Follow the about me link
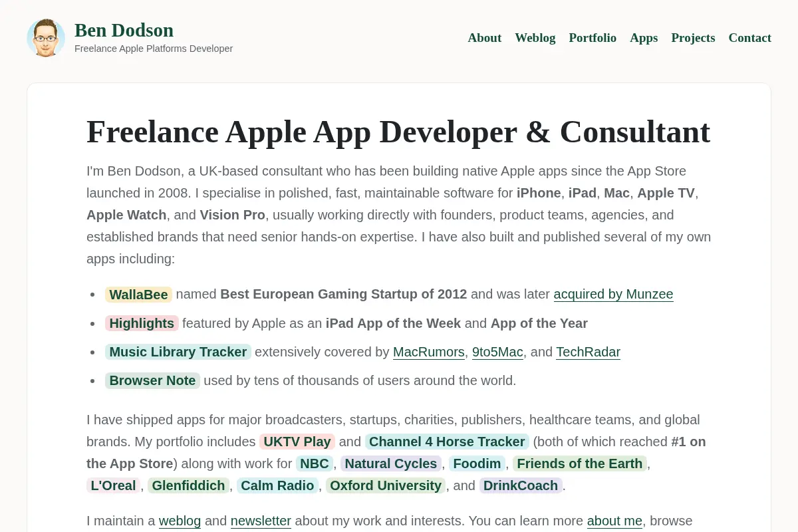The image size is (798, 532). (x=614, y=521)
